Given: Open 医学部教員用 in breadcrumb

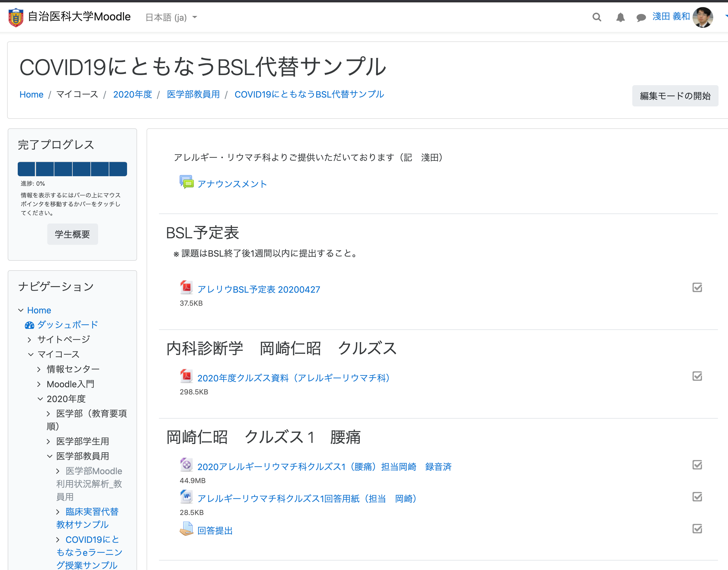Looking at the screenshot, I should (x=193, y=94).
